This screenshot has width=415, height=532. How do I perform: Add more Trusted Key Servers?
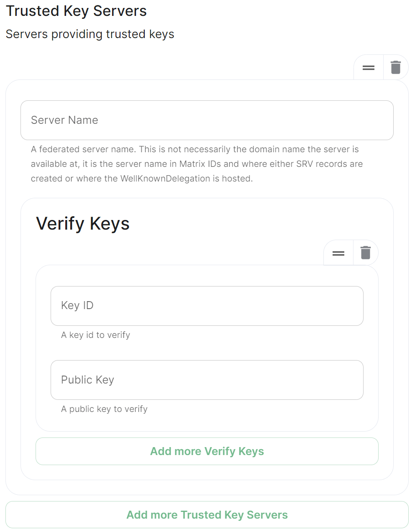[207, 515]
